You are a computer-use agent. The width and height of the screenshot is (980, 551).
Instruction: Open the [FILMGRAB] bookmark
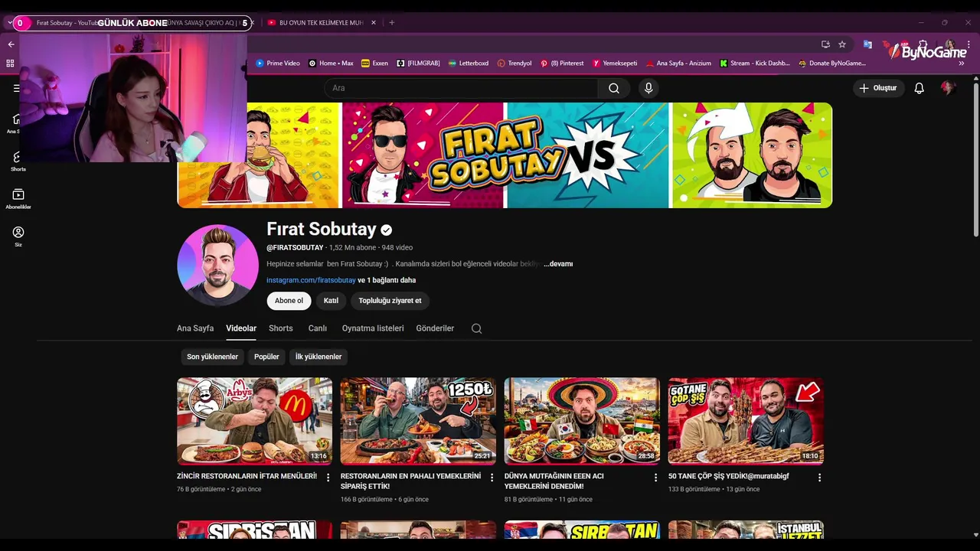[x=418, y=64]
